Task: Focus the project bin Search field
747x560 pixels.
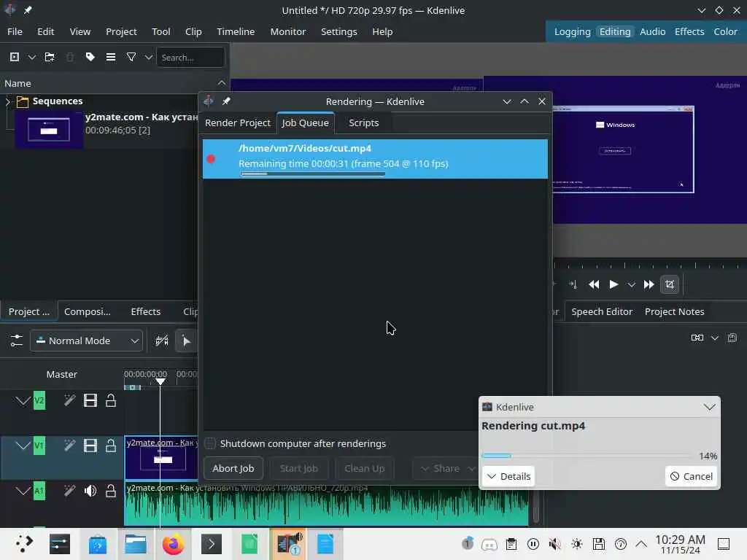Action: click(x=190, y=58)
